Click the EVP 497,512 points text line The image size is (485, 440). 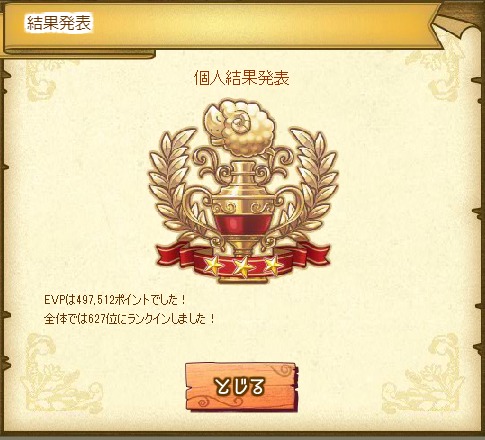[115, 300]
